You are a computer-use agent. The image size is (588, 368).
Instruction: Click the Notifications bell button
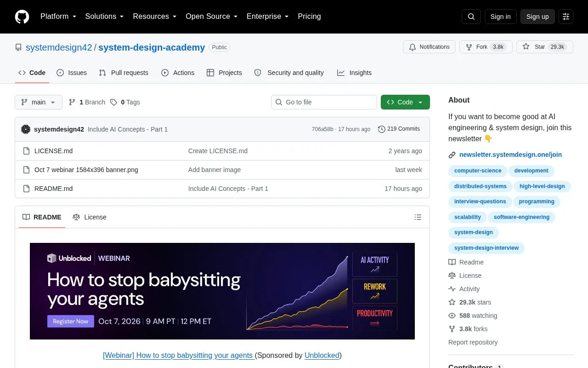tap(429, 47)
